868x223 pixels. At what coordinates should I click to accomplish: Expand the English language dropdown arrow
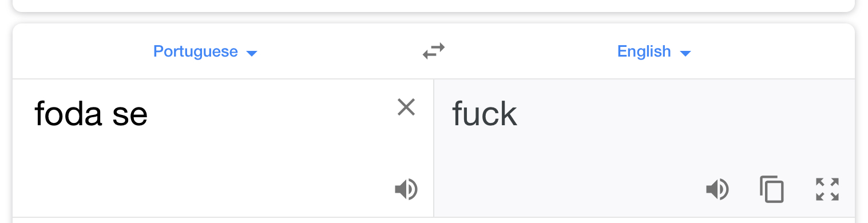(x=685, y=53)
